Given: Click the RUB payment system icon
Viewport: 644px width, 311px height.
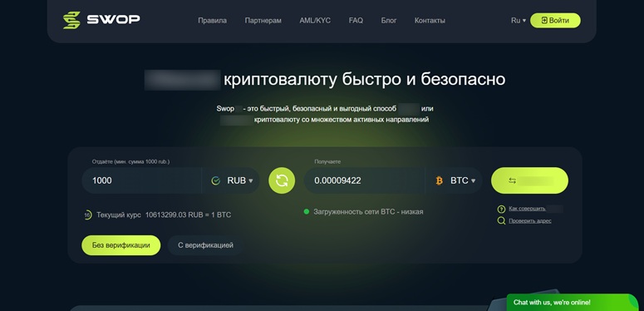Looking at the screenshot, I should pyautogui.click(x=215, y=180).
